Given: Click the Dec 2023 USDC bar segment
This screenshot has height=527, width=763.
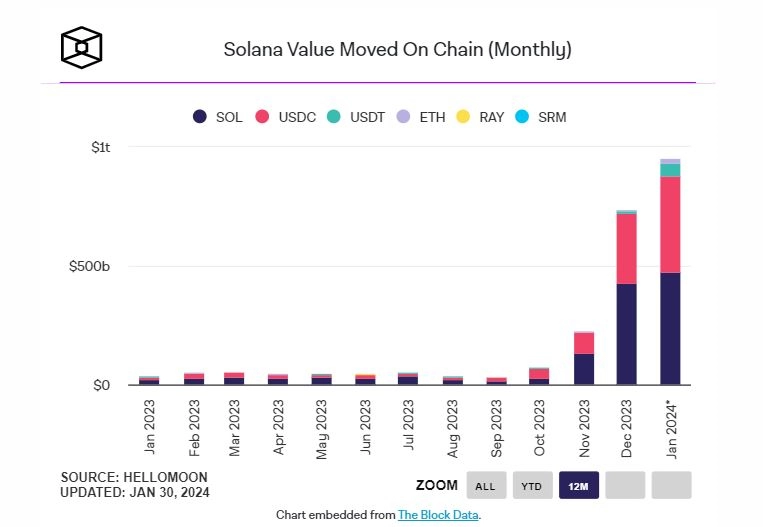Looking at the screenshot, I should click(626, 249).
